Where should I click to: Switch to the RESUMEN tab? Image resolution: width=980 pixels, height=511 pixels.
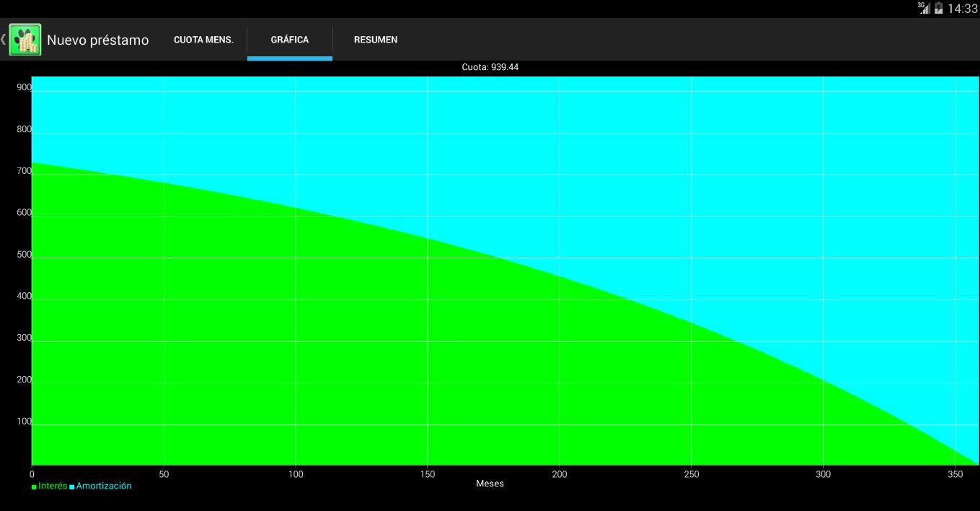tap(376, 40)
